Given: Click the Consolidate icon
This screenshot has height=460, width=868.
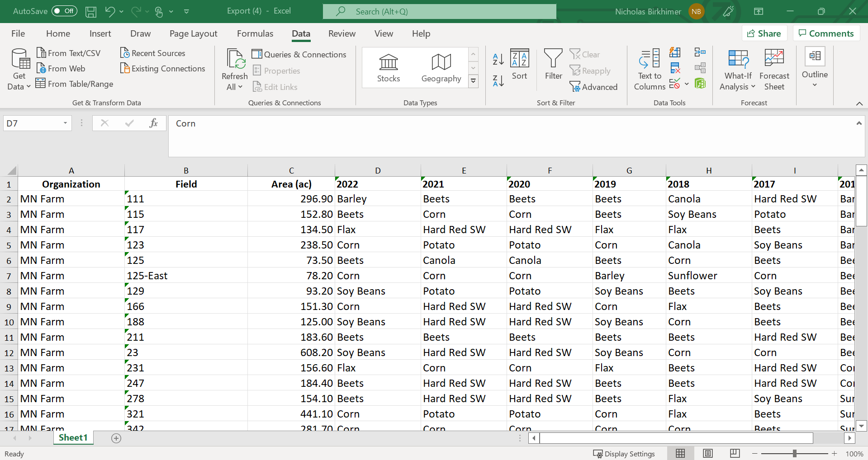Looking at the screenshot, I should pyautogui.click(x=700, y=52).
